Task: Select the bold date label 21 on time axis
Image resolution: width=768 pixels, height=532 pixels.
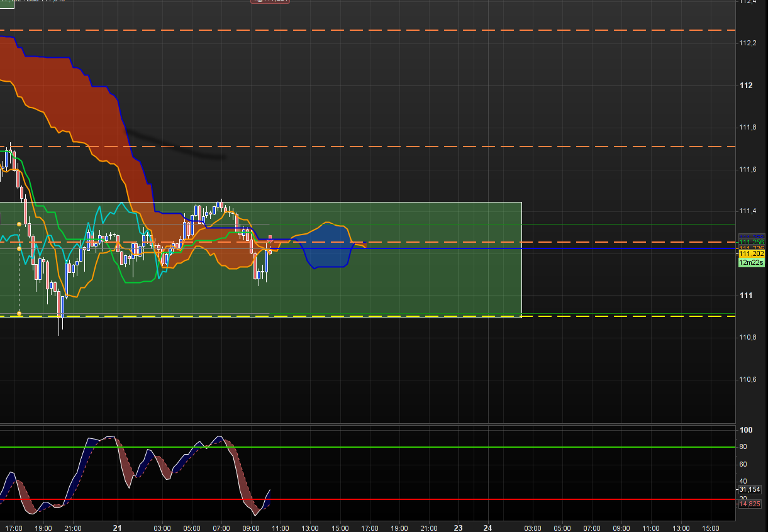Action: [x=118, y=528]
